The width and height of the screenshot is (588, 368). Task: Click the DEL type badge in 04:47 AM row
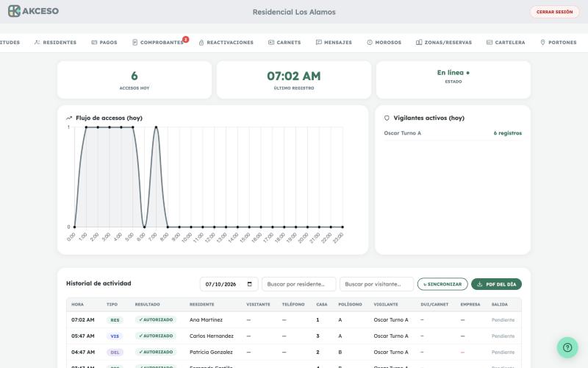tap(115, 353)
